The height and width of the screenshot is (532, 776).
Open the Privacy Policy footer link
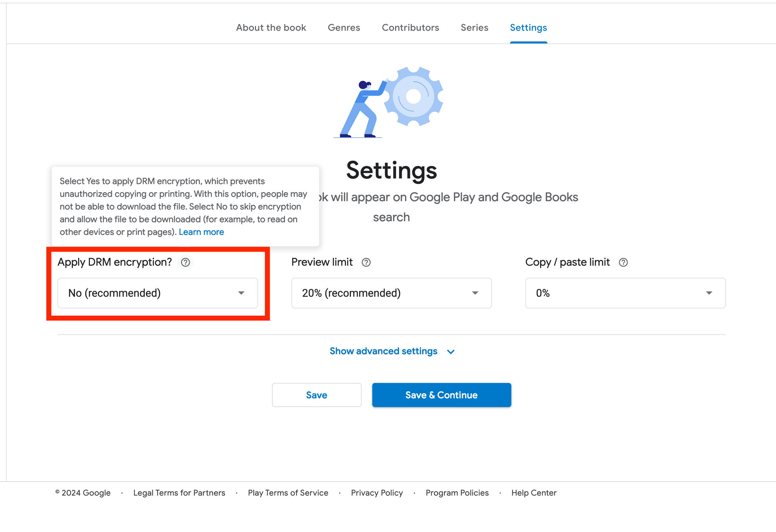tap(377, 493)
